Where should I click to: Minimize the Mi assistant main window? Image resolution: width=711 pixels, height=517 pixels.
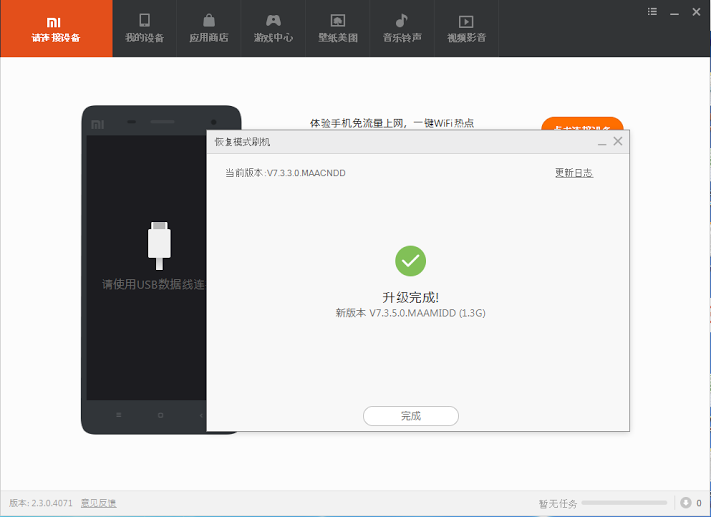coord(674,13)
